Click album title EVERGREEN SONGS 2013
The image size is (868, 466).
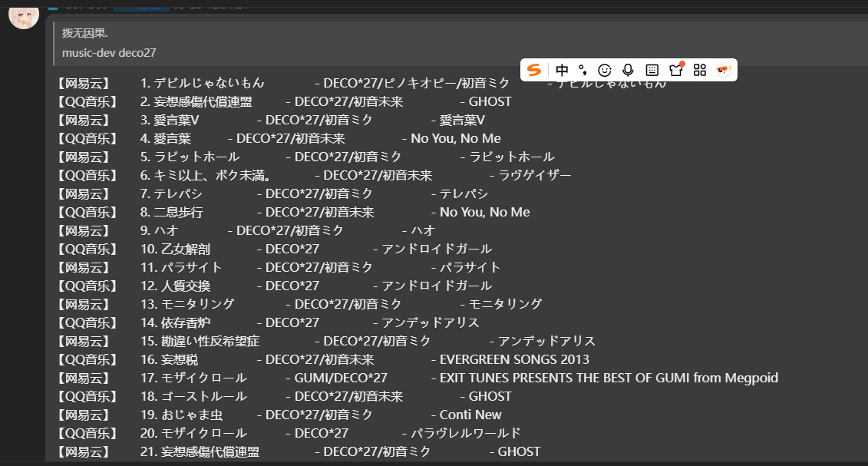512,359
